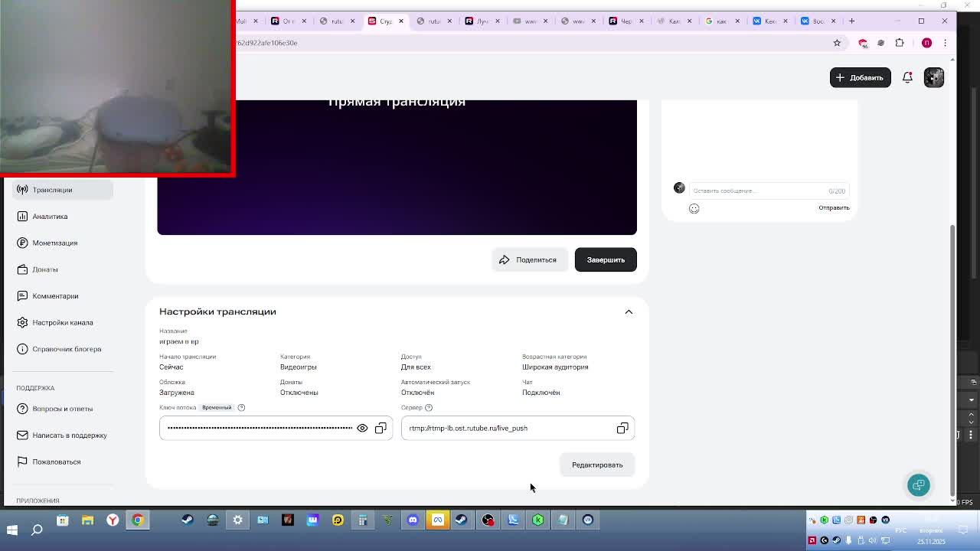The height and width of the screenshot is (551, 980).
Task: Reveal the stream key with the eye icon
Action: tap(362, 428)
